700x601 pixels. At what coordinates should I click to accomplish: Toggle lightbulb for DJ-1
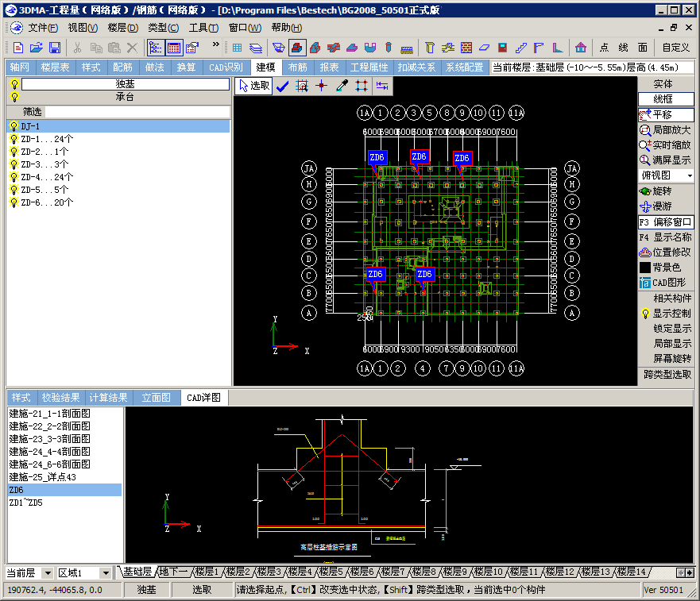[x=14, y=126]
